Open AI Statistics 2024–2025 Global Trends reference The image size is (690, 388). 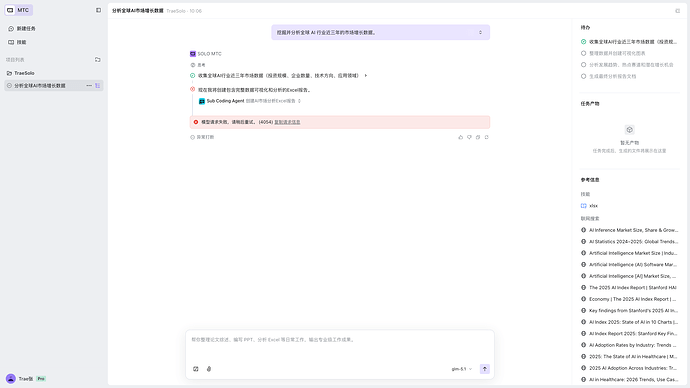tap(629, 242)
